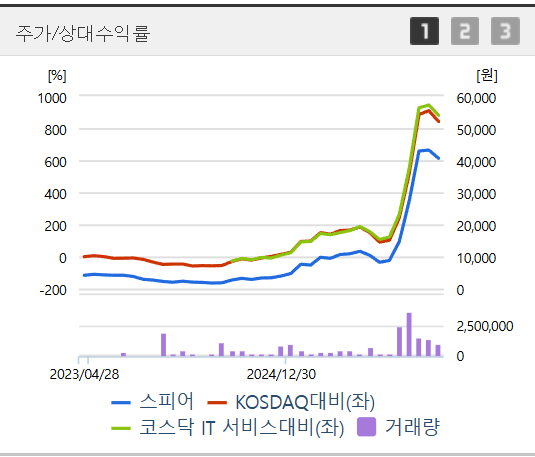This screenshot has height=457, width=535.
Task: Click the -200 left axis label
Action: [x=53, y=290]
